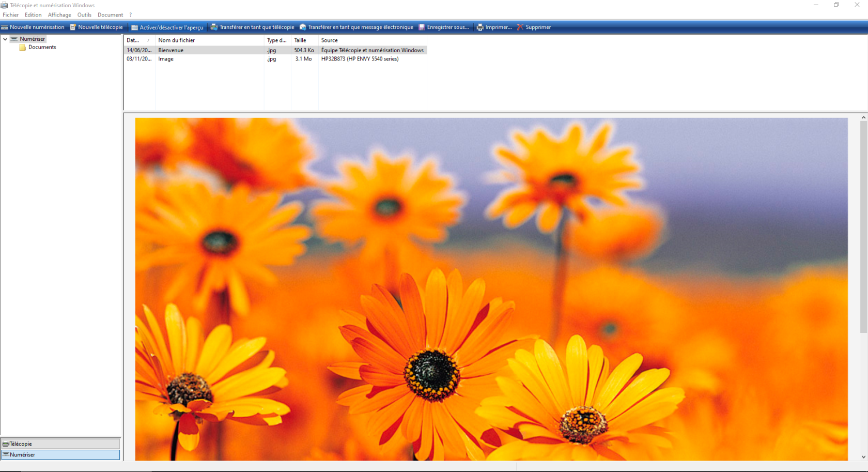868x472 pixels.
Task: Open the Document menu
Action: pyautogui.click(x=110, y=15)
